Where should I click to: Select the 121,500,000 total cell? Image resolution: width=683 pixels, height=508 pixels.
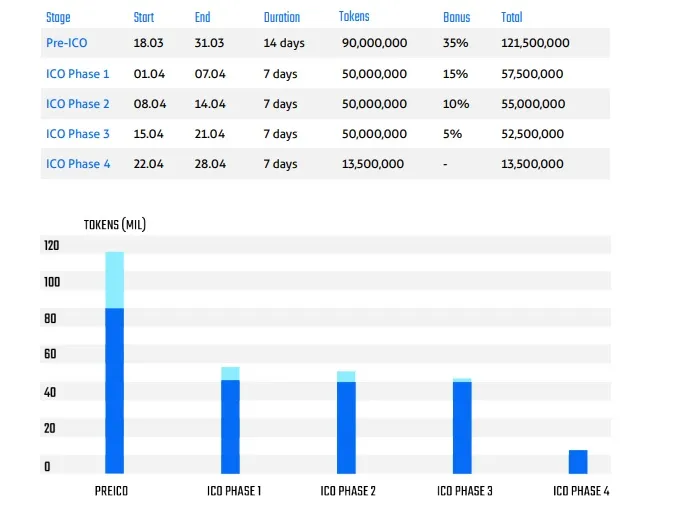535,43
